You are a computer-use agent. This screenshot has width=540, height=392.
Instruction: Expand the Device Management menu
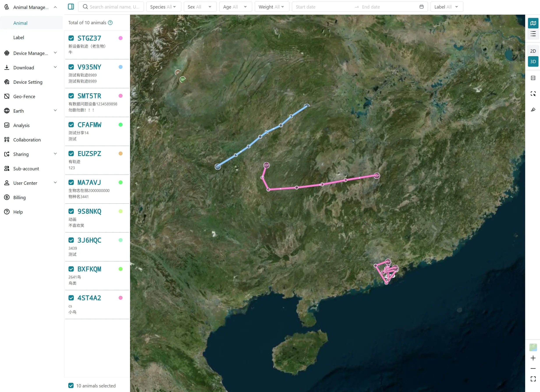click(x=31, y=53)
